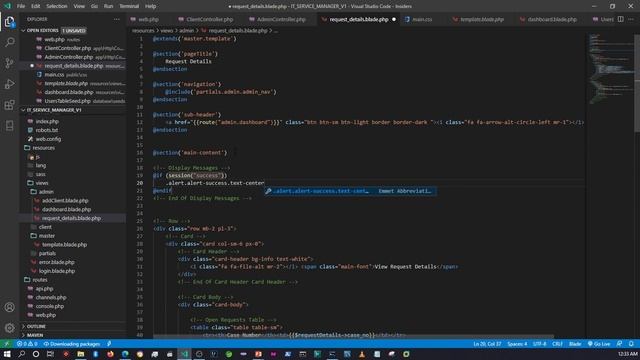Collapse the routes folder

(40, 280)
